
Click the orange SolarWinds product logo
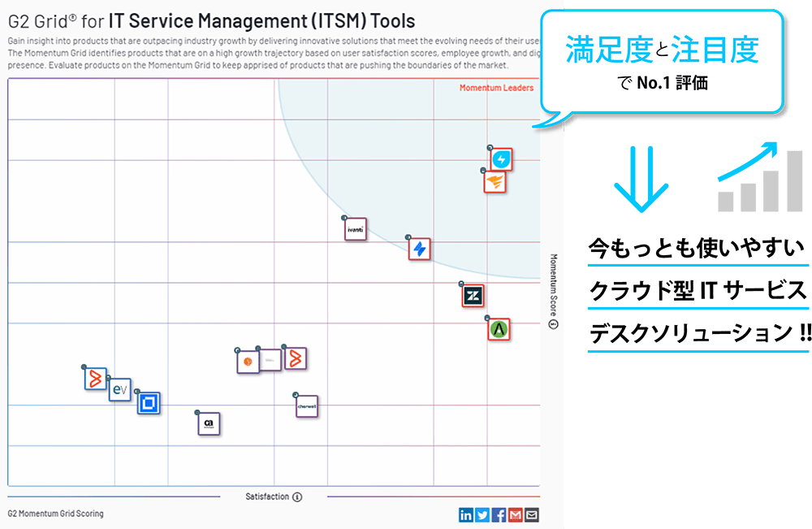(495, 182)
